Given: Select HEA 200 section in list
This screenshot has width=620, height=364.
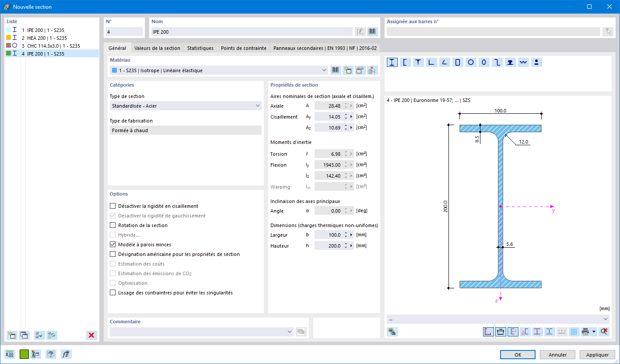Looking at the screenshot, I should pos(52,38).
